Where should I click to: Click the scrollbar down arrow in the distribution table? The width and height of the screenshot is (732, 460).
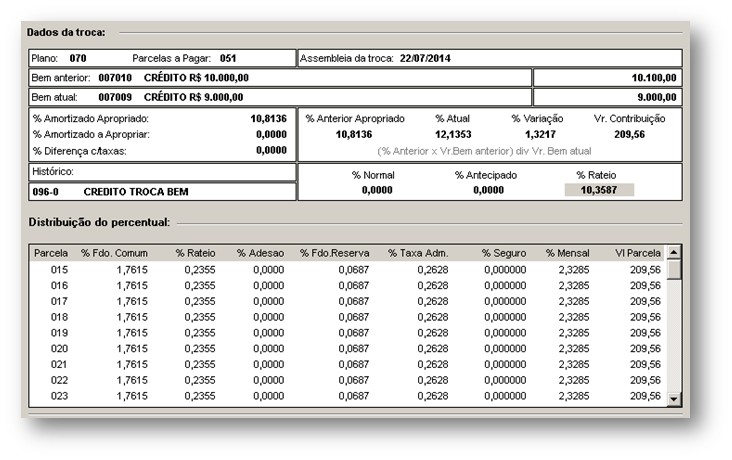tap(674, 399)
